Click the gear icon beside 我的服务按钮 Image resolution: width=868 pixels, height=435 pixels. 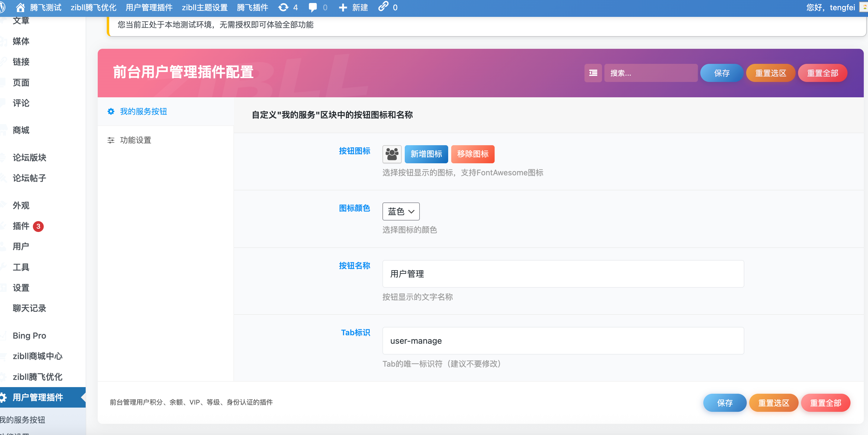click(111, 111)
